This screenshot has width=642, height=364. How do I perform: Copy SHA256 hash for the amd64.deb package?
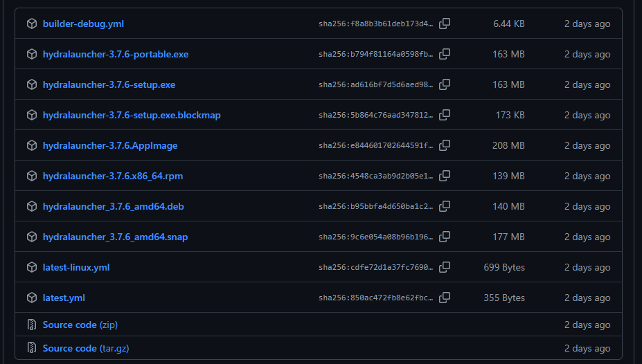pyautogui.click(x=445, y=206)
